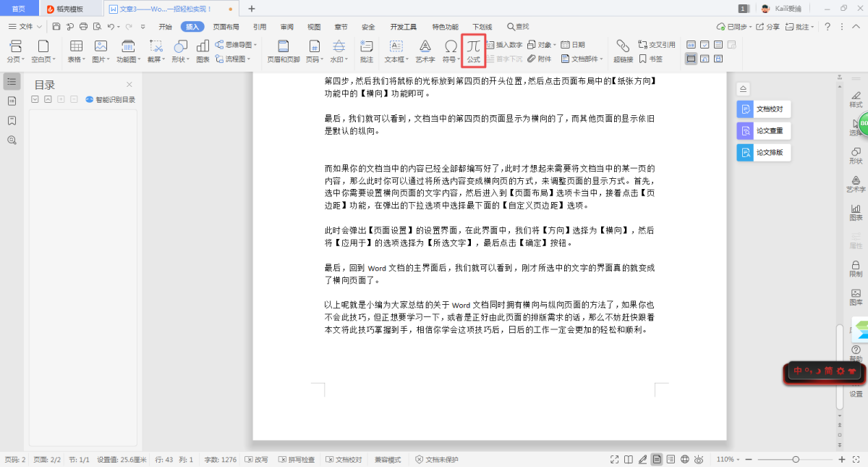
Task: Toggle 改写 overwrite mode in status bar
Action: 257,460
